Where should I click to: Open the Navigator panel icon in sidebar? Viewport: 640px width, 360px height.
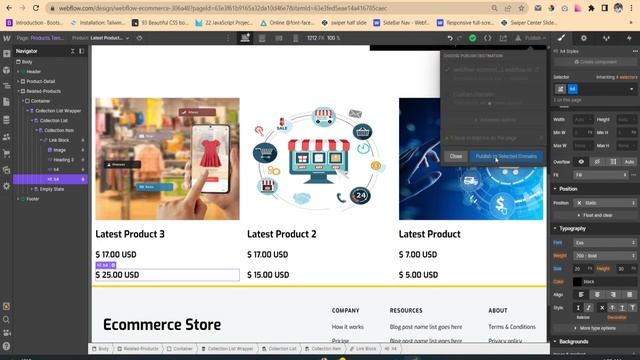7,86
